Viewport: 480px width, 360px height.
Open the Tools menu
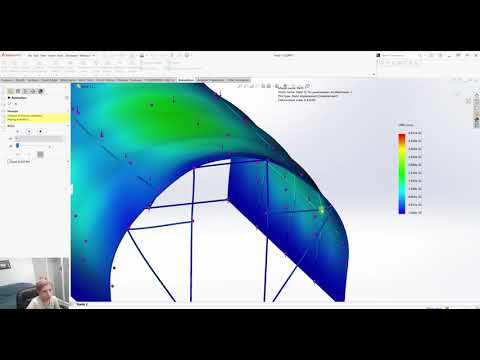point(60,55)
